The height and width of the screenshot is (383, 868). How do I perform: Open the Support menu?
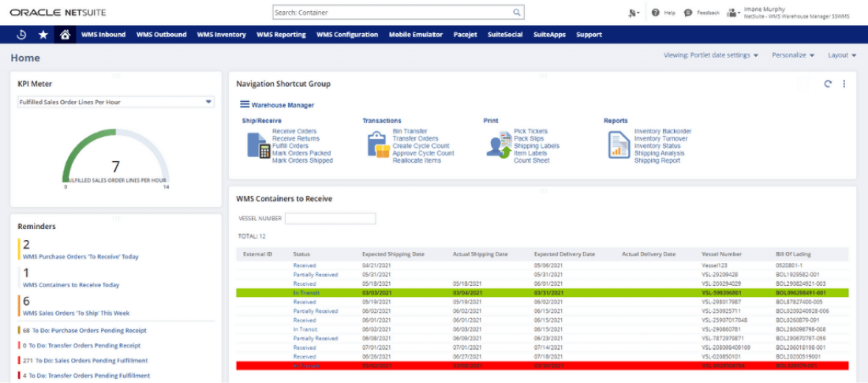[x=589, y=35]
